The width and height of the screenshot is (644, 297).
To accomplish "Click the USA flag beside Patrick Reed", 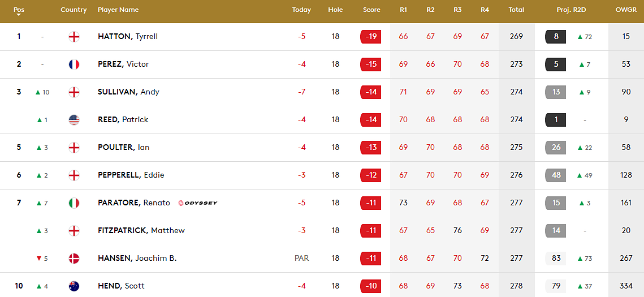I will (x=74, y=120).
